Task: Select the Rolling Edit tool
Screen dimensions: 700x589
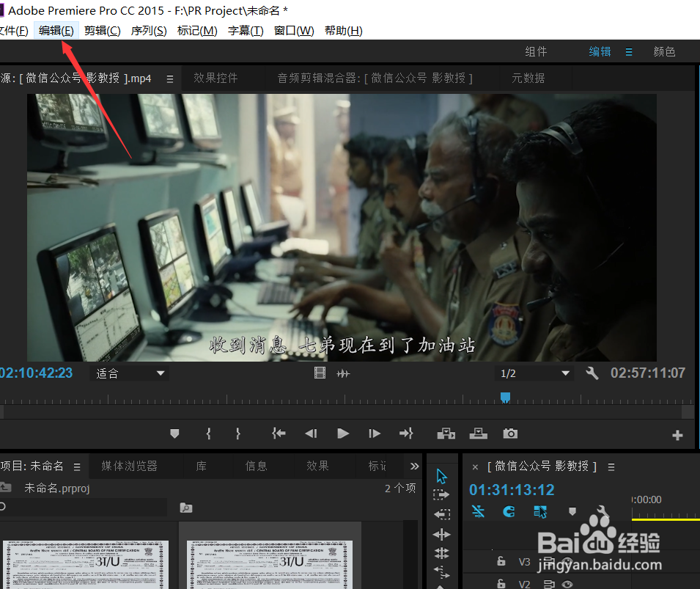Action: pos(441,553)
